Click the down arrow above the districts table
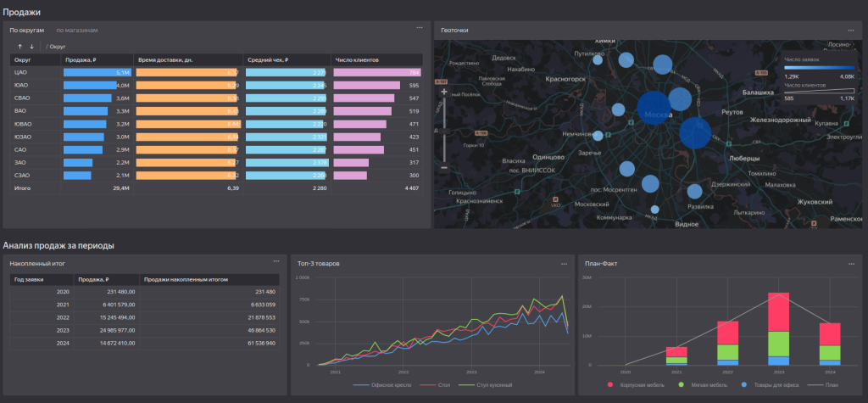Viewport: 868px width, 403px height. [x=32, y=46]
